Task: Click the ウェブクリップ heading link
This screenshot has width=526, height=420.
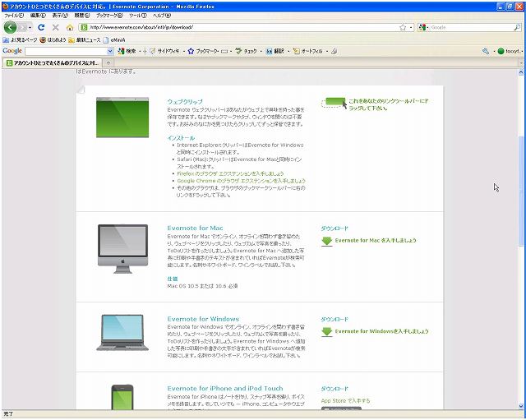Action: pyautogui.click(x=185, y=102)
